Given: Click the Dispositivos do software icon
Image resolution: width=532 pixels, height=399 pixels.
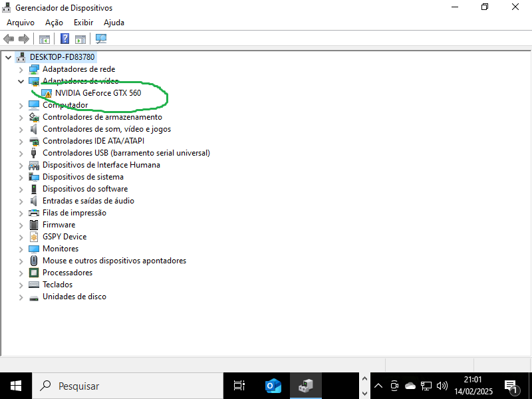Looking at the screenshot, I should (34, 189).
